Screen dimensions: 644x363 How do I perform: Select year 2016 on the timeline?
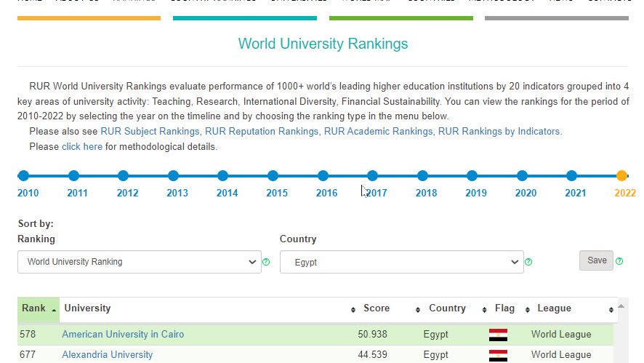click(x=323, y=176)
